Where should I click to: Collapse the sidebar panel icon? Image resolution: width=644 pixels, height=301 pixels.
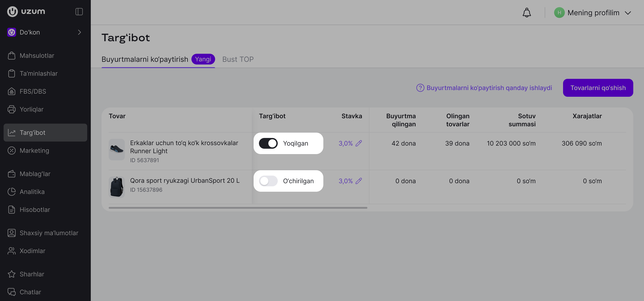click(79, 11)
